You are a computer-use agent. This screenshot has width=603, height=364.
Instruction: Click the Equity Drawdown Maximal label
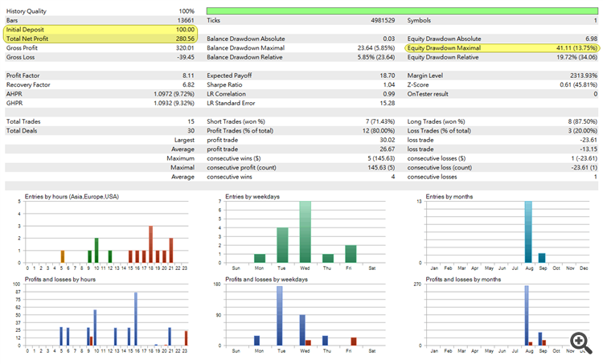pos(444,48)
